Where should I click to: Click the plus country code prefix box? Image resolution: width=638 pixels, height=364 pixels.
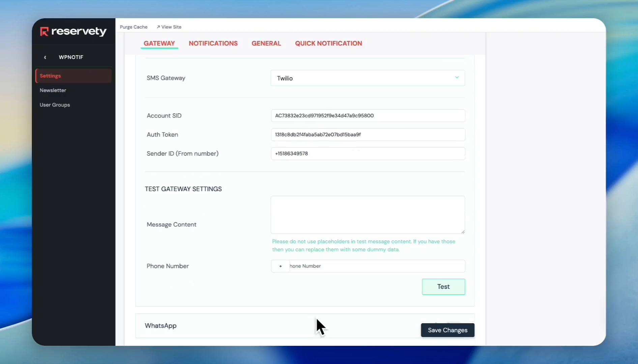click(280, 266)
